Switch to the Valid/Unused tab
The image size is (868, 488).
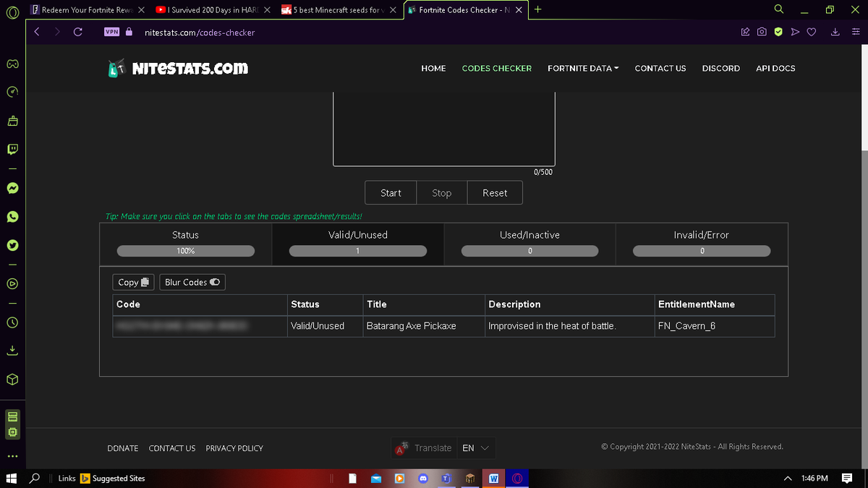[358, 244]
